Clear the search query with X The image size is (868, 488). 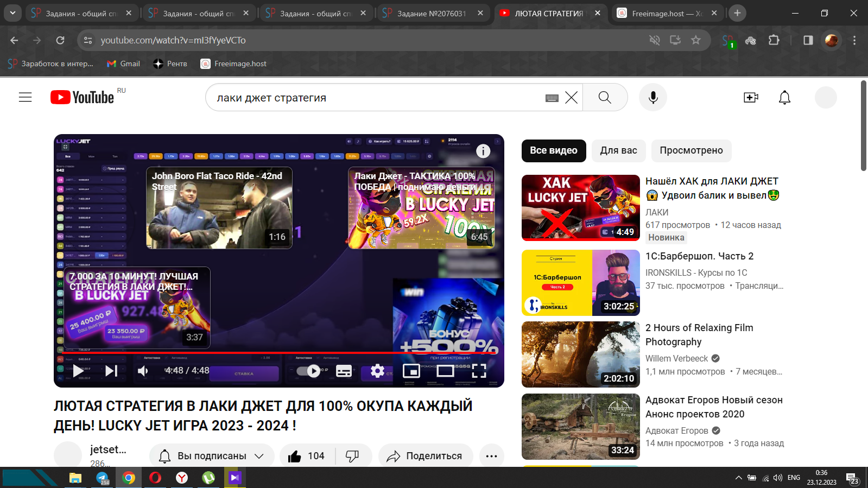[x=571, y=98]
